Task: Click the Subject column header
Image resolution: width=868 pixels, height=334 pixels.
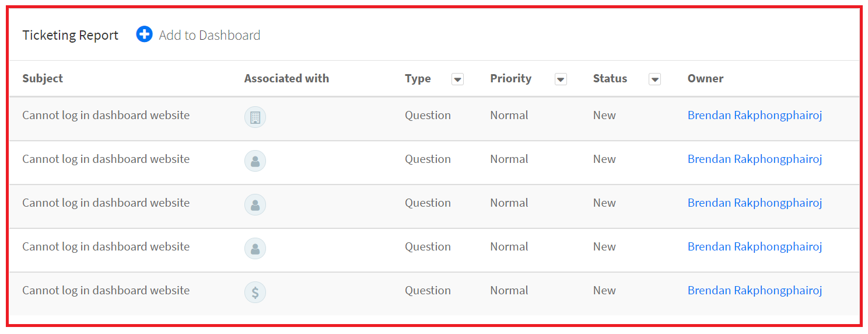Action: (x=43, y=78)
